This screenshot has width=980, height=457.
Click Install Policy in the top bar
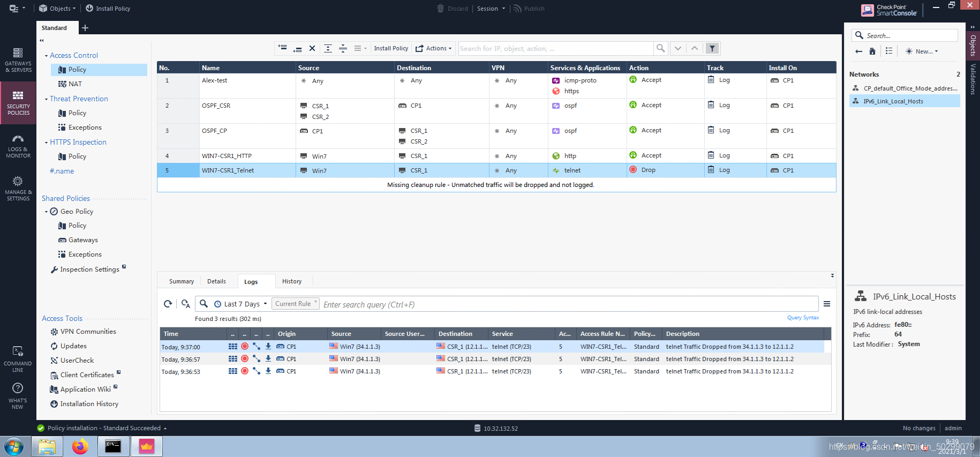(108, 9)
